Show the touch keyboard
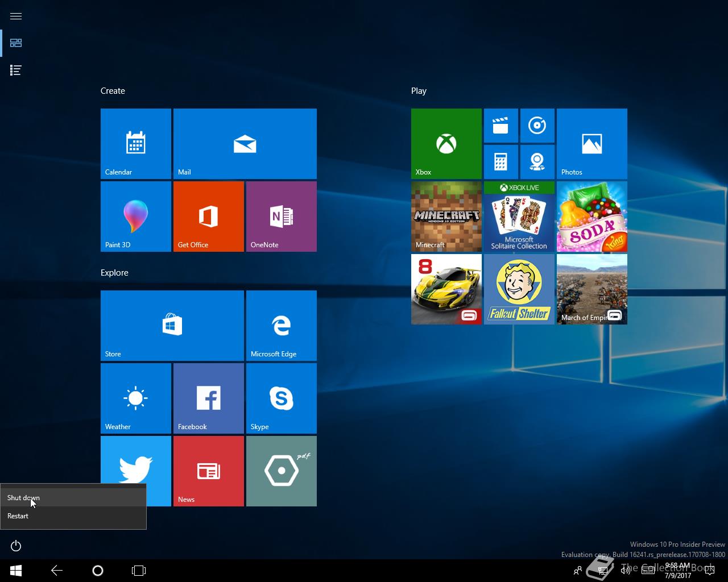This screenshot has height=582, width=728. tap(648, 571)
